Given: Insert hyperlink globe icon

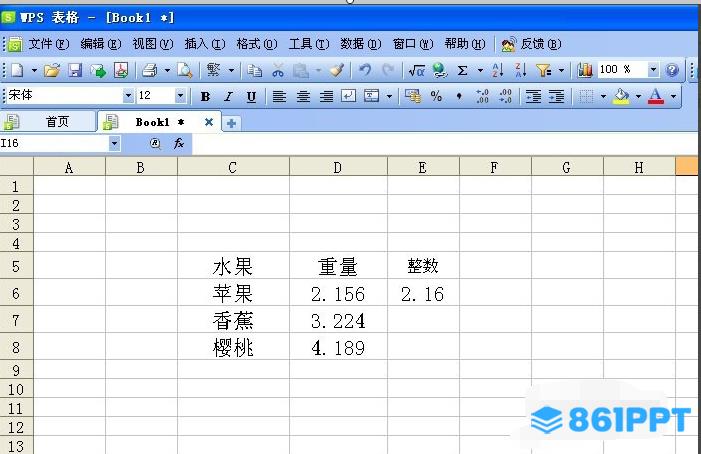Looking at the screenshot, I should 440,70.
